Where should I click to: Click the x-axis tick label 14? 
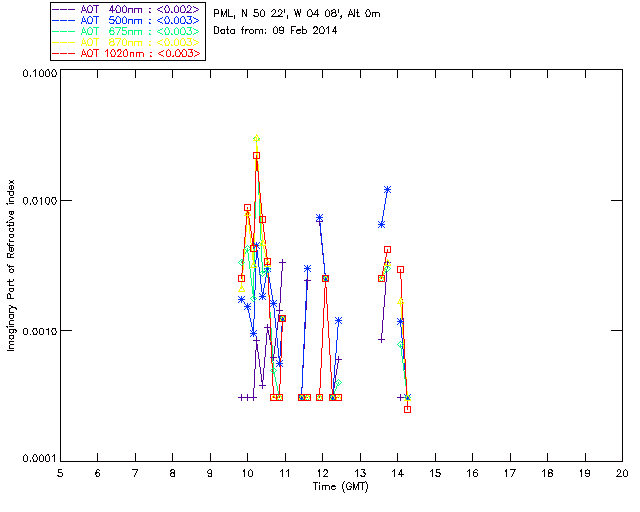point(398,473)
